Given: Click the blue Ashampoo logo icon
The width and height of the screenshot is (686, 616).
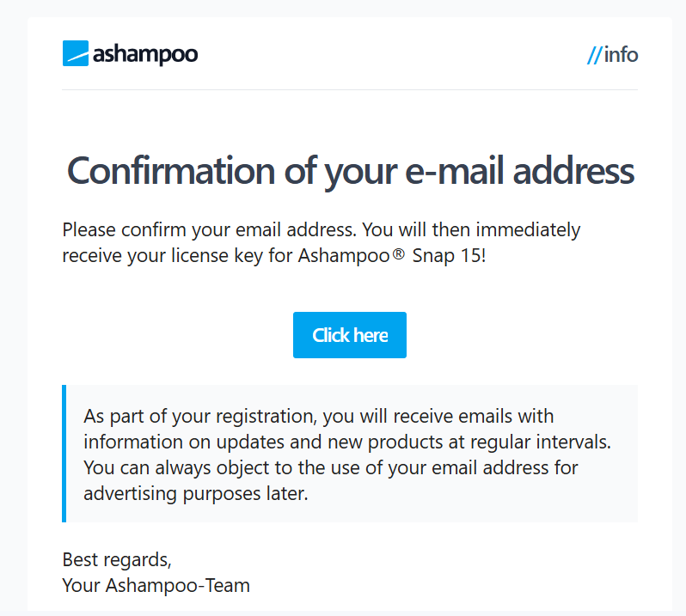Looking at the screenshot, I should tap(76, 54).
